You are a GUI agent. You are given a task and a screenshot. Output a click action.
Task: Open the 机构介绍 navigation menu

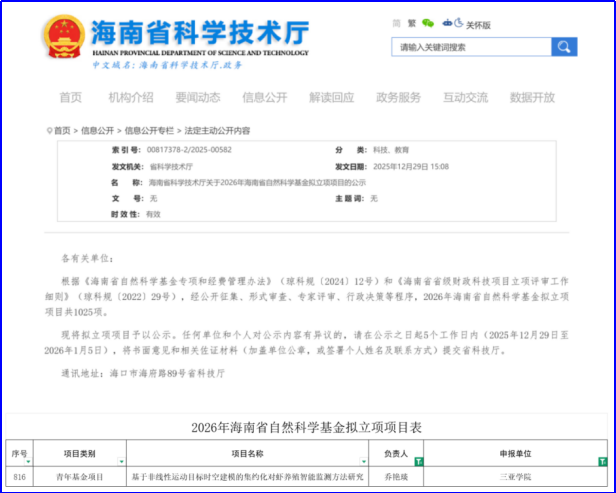point(131,97)
